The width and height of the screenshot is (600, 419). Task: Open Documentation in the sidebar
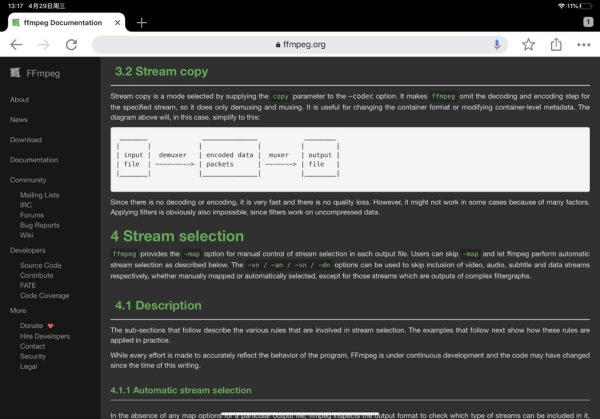34,160
